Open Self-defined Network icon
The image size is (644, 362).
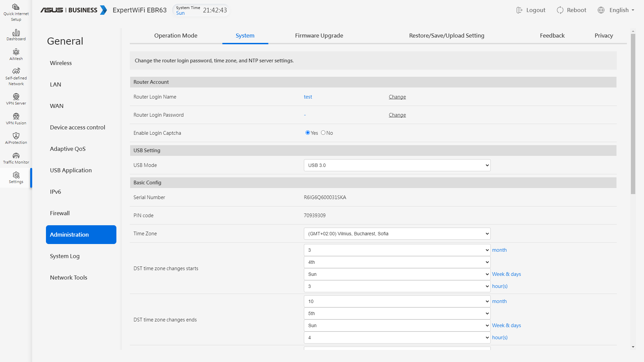(x=16, y=71)
